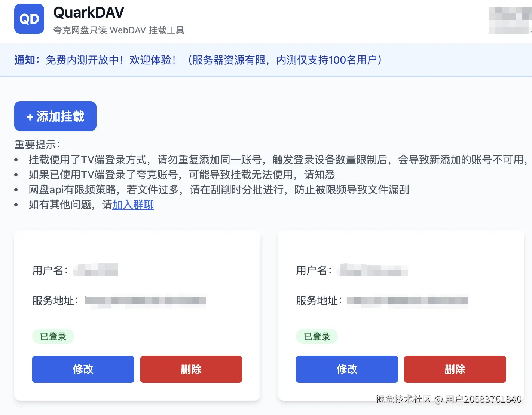Click 修改 on the left mount card
Viewport: 532px width, 415px height.
tap(83, 369)
